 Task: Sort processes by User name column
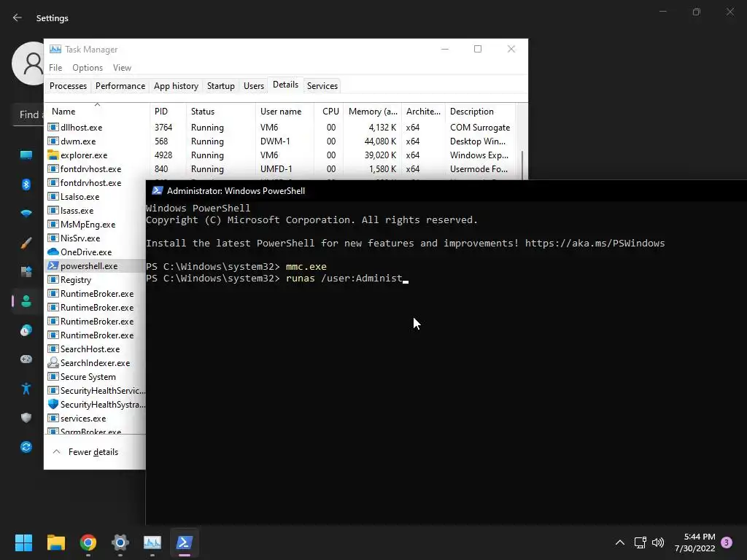tap(285, 112)
